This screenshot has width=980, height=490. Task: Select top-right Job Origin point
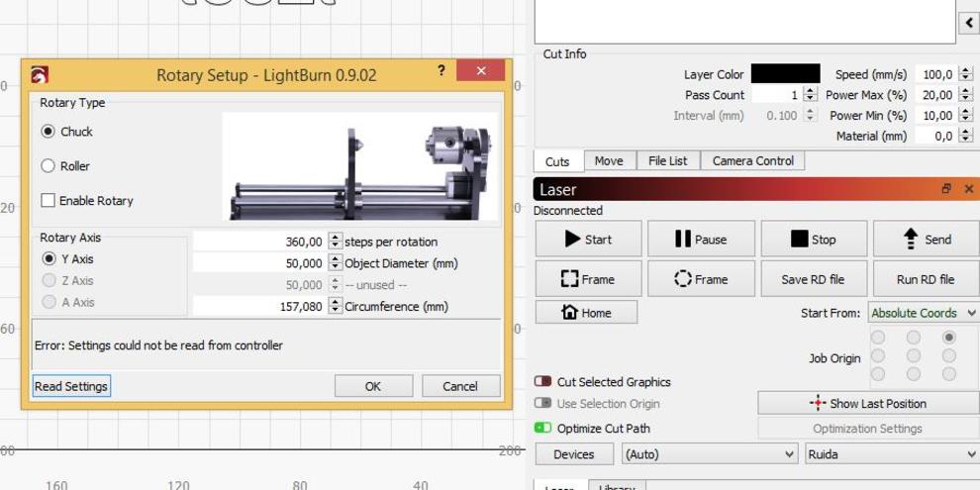(x=948, y=338)
